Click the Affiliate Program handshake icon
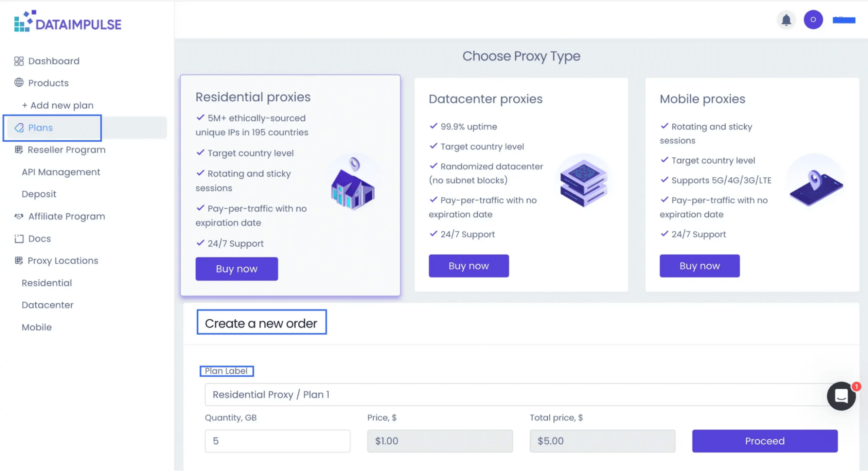 [x=19, y=216]
